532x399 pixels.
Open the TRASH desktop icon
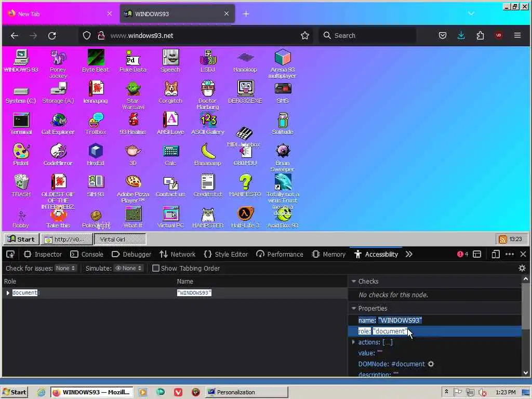click(x=21, y=185)
